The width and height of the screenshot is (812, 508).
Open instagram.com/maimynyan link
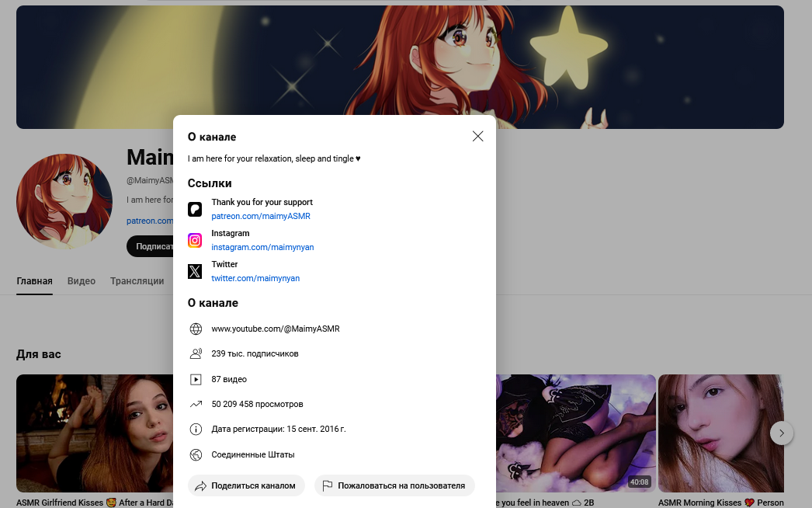[262, 247]
